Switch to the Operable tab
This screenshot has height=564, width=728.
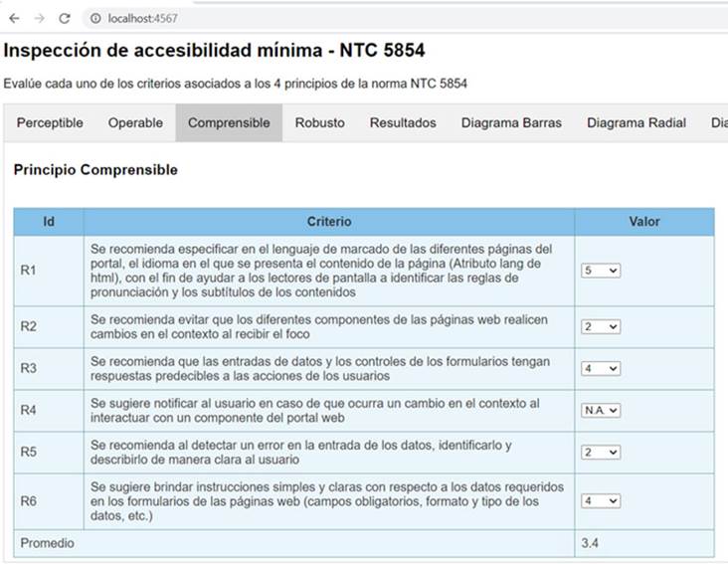point(136,123)
